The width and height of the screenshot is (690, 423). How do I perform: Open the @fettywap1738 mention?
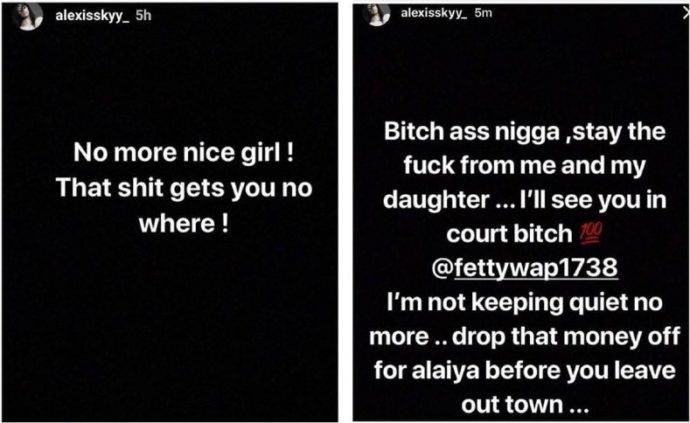pos(525,268)
